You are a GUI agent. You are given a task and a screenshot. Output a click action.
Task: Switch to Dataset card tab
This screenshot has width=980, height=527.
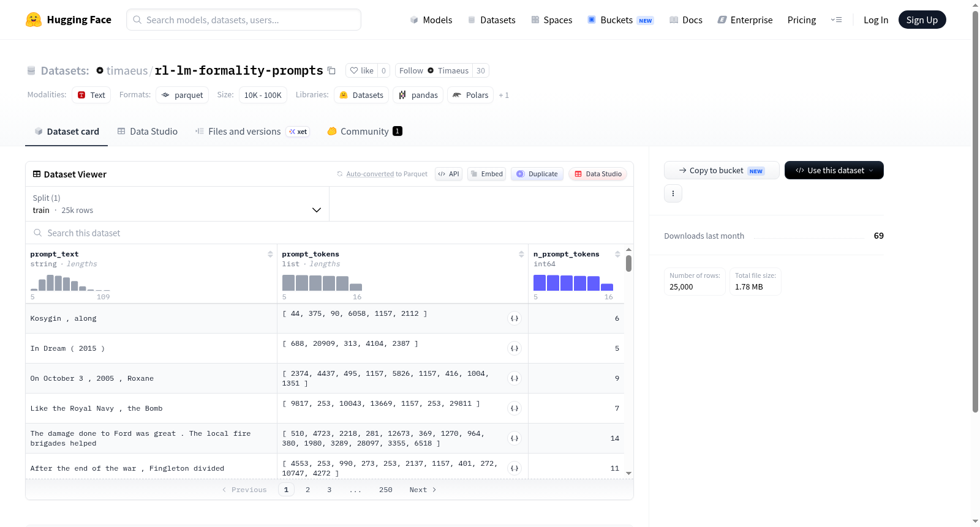(x=67, y=131)
